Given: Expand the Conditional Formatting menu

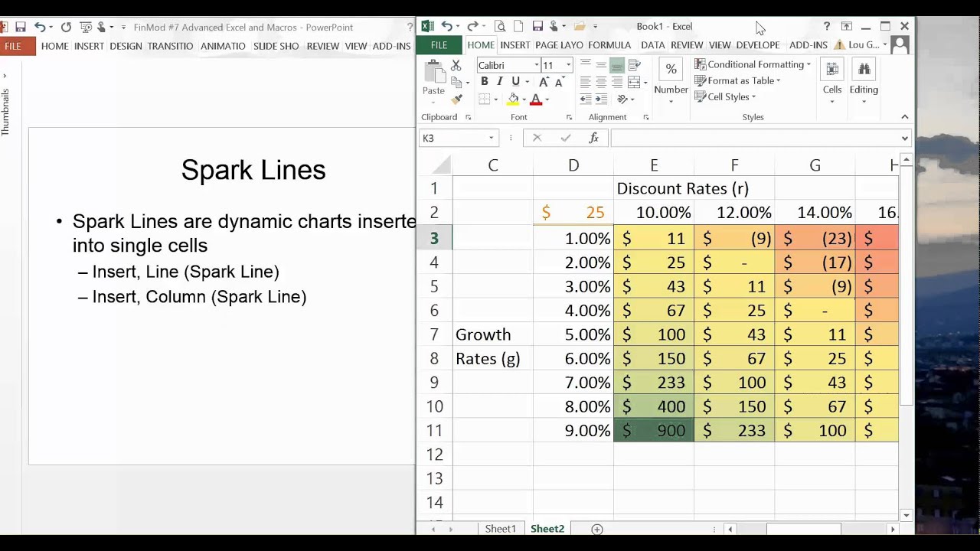Looking at the screenshot, I should [753, 64].
